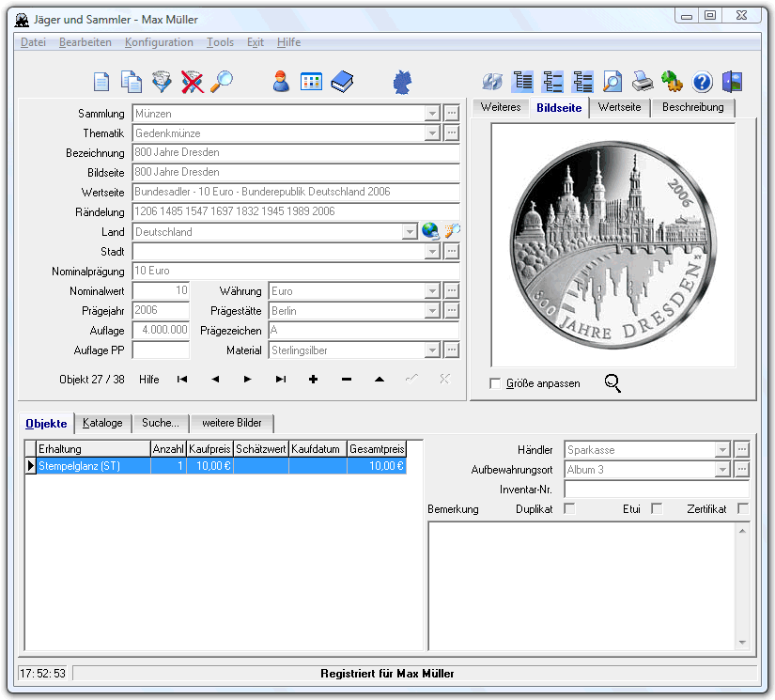Toggle the Größe anpassen checkbox

pyautogui.click(x=495, y=383)
